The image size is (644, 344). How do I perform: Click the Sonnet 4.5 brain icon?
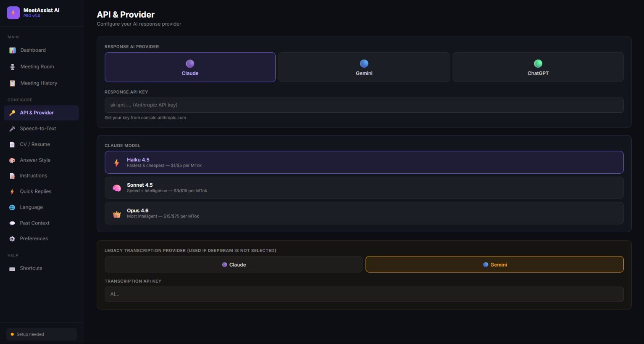[117, 188]
